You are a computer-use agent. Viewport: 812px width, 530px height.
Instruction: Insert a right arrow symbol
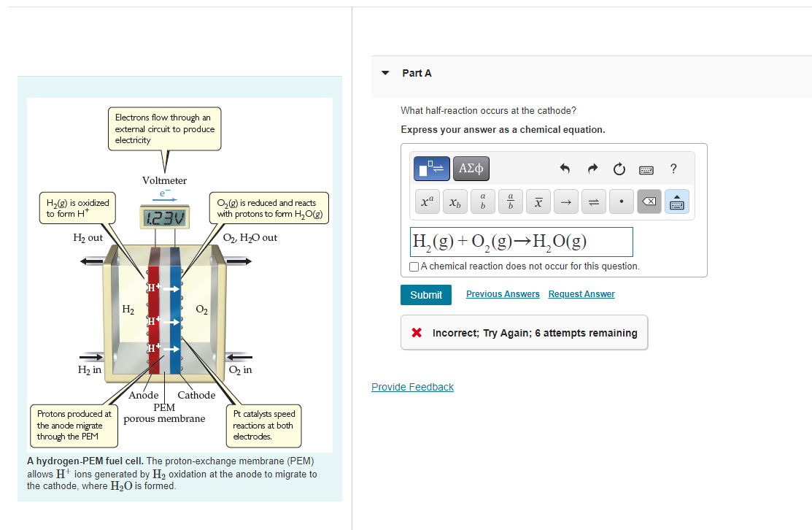(x=566, y=201)
